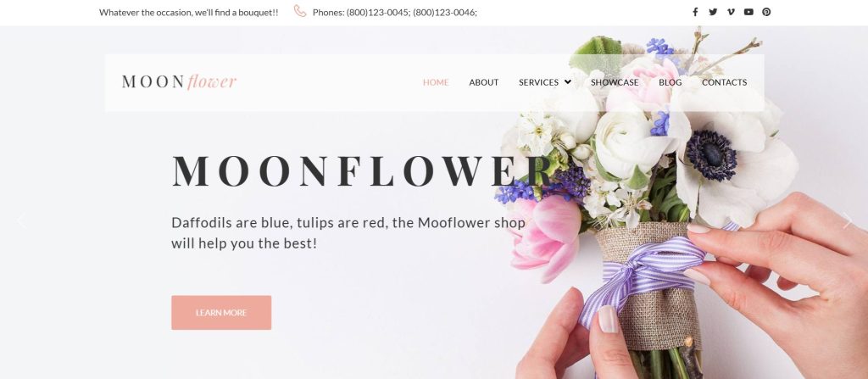Open the Twitter social icon

[713, 12]
